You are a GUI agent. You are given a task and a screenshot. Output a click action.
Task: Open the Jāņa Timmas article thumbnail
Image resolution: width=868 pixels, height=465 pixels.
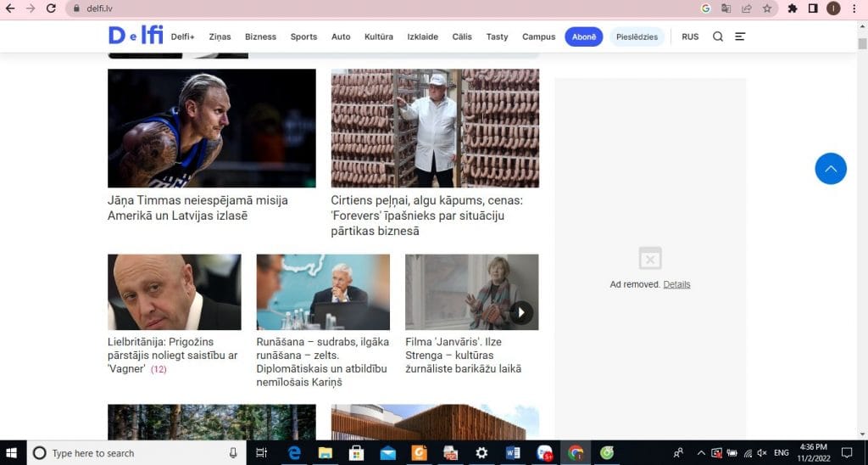(x=211, y=128)
